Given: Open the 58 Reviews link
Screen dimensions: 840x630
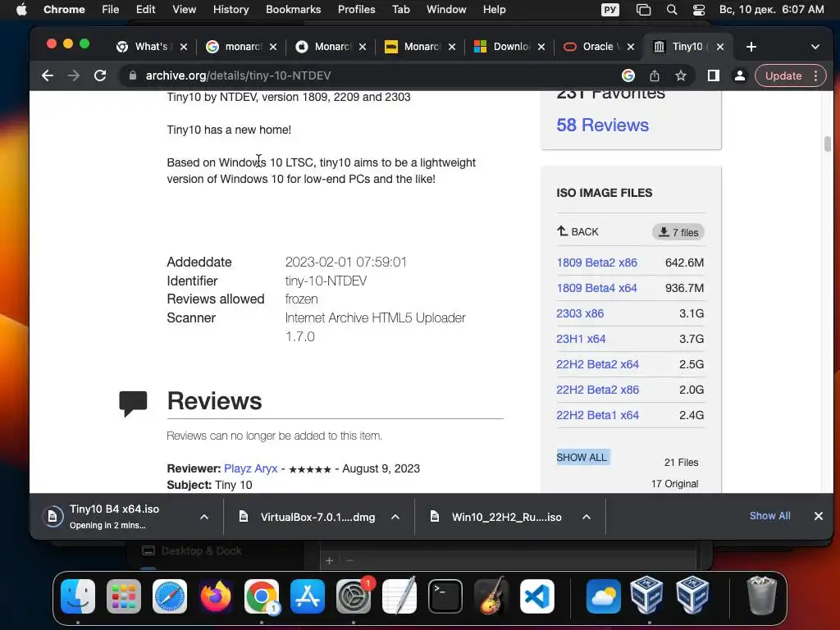Looking at the screenshot, I should pos(602,126).
